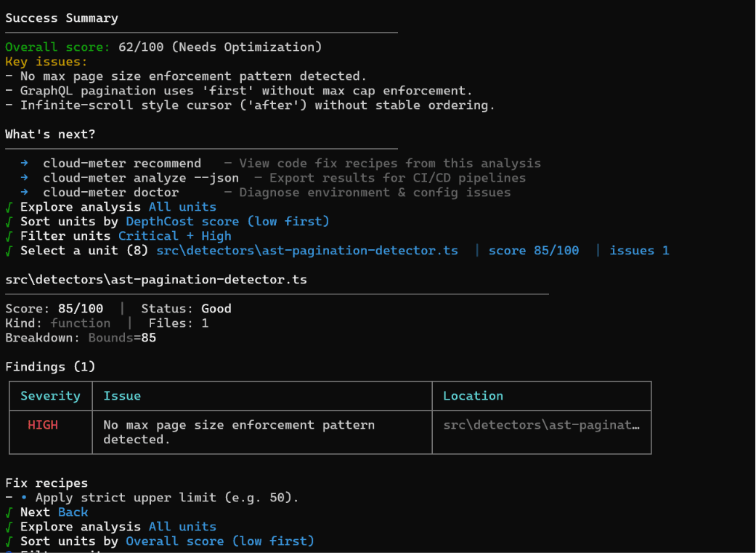Click the checkmark beside 'Sort units by Overall score'
This screenshot has width=756, height=553.
point(9,541)
